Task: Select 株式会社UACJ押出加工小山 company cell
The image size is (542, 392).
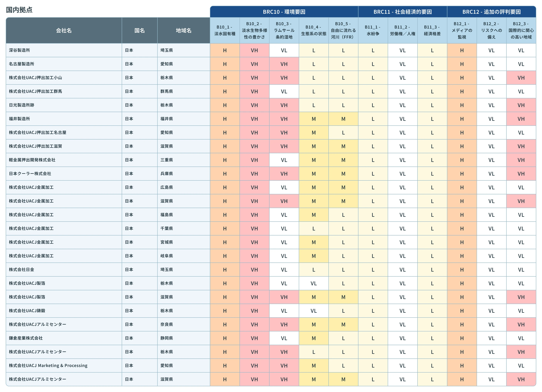Action: click(64, 78)
